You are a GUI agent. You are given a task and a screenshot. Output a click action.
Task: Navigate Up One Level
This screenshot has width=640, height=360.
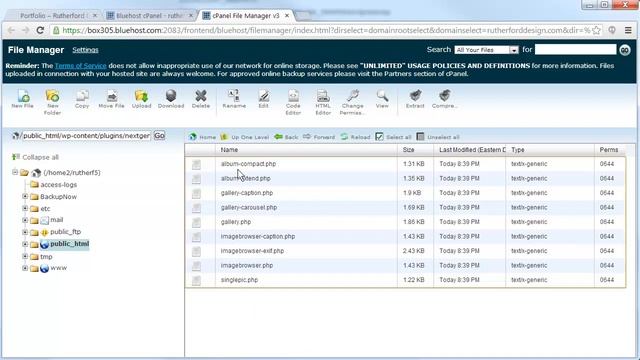[x=244, y=137]
